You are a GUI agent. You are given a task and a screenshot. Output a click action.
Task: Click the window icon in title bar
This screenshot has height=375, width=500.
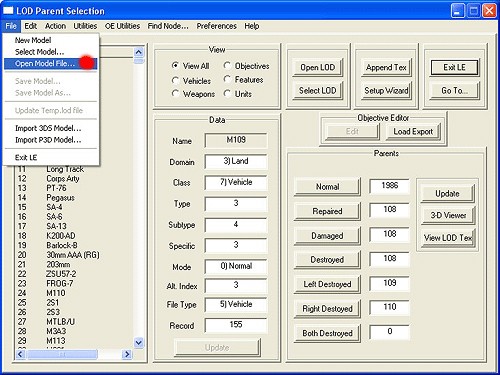8,11
